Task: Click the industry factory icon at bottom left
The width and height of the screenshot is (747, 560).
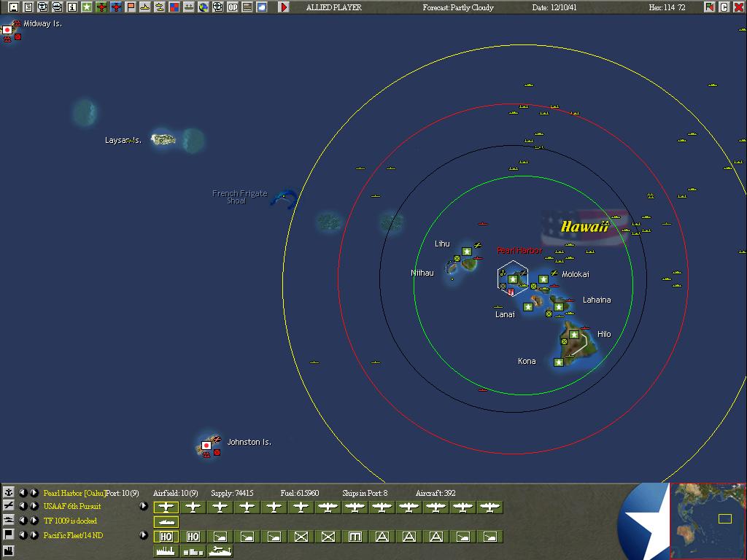Action: 9,549
